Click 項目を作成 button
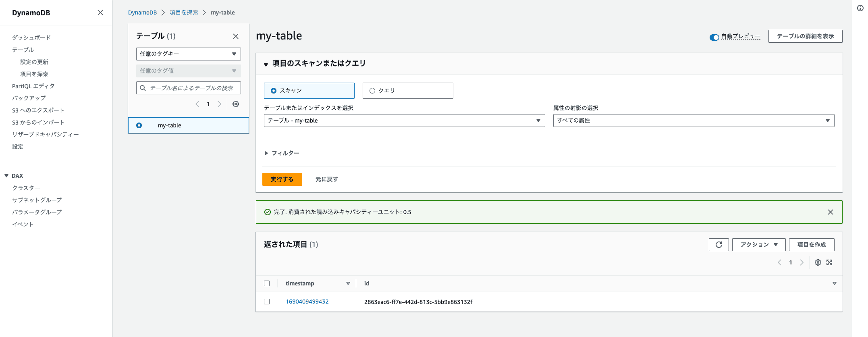This screenshot has width=868, height=337. [x=812, y=245]
